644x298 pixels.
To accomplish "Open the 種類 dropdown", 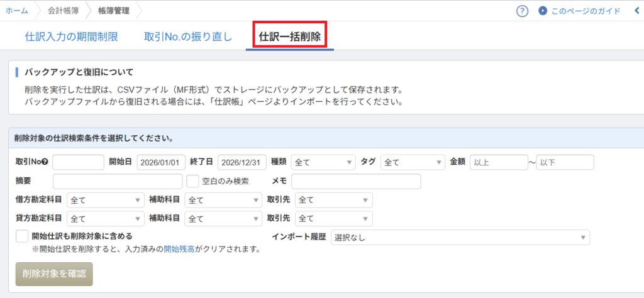I will (323, 162).
